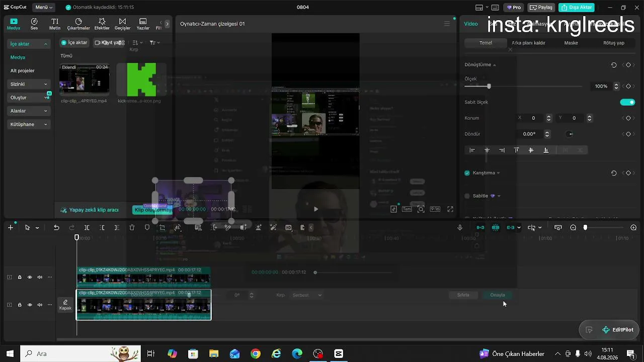Viewport: 644px width, 362px height.
Task: Align clip to horizontal center
Action: coord(487,150)
